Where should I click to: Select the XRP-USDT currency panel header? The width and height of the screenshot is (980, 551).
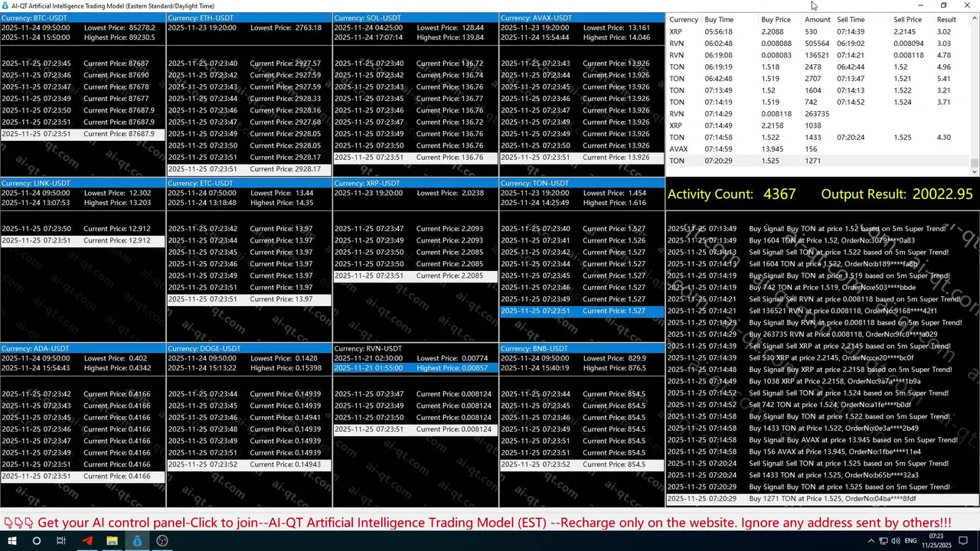[416, 183]
